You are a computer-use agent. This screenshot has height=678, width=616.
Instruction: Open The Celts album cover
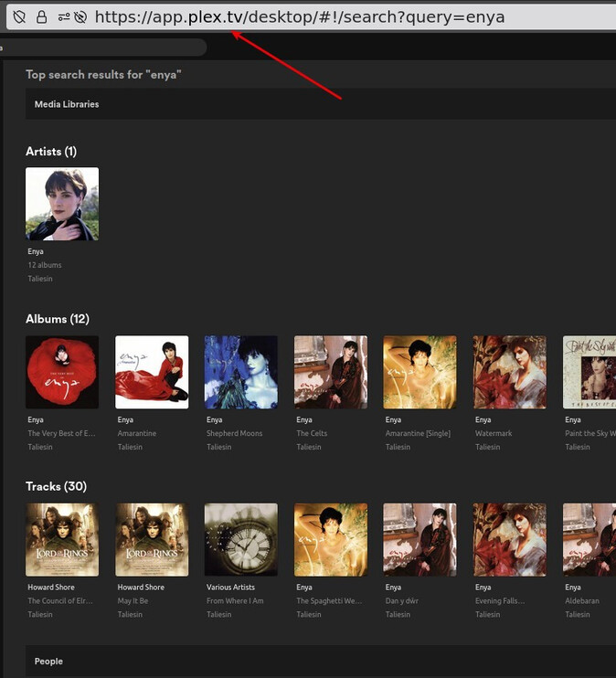click(x=331, y=372)
